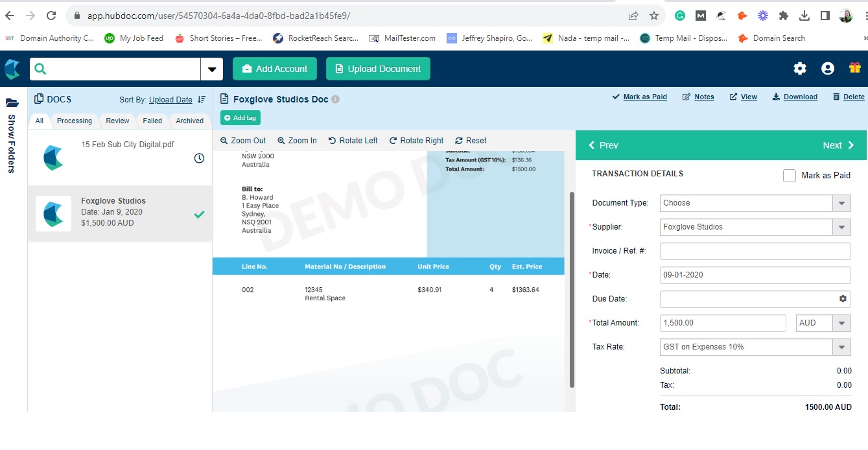
Task: Go to Prev document
Action: coord(604,145)
